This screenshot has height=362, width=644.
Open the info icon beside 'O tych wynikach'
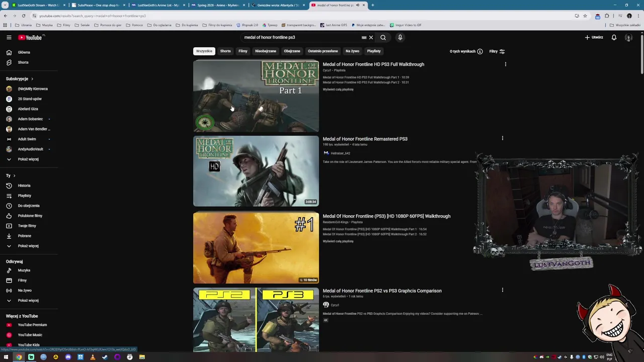coord(480,51)
